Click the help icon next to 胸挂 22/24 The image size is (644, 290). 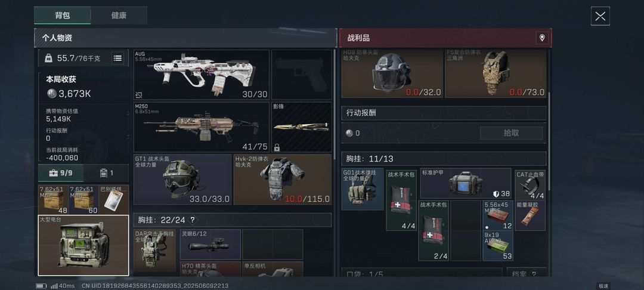coord(192,220)
